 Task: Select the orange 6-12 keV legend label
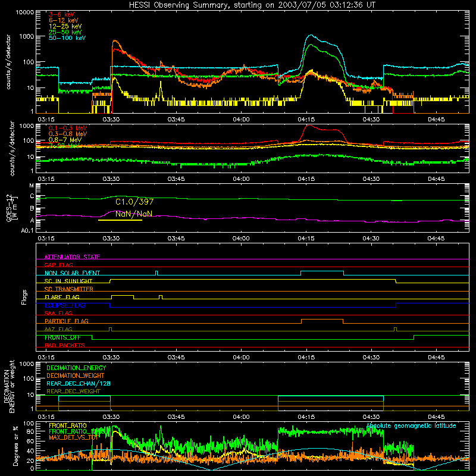click(x=64, y=20)
